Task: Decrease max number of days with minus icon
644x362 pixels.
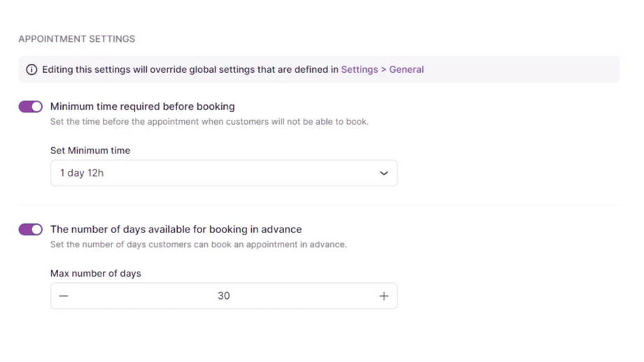Action: point(64,296)
